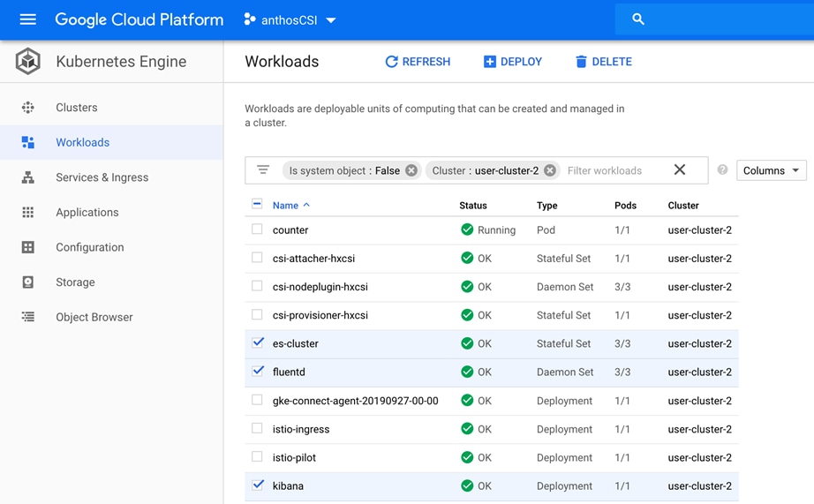Click the DELETE button
814x504 pixels.
tap(604, 62)
